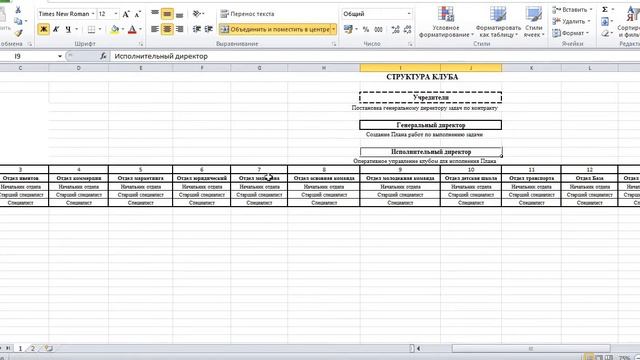Open merge options dropdown arrow
Viewport: 640px width, 360px height.
tap(333, 29)
